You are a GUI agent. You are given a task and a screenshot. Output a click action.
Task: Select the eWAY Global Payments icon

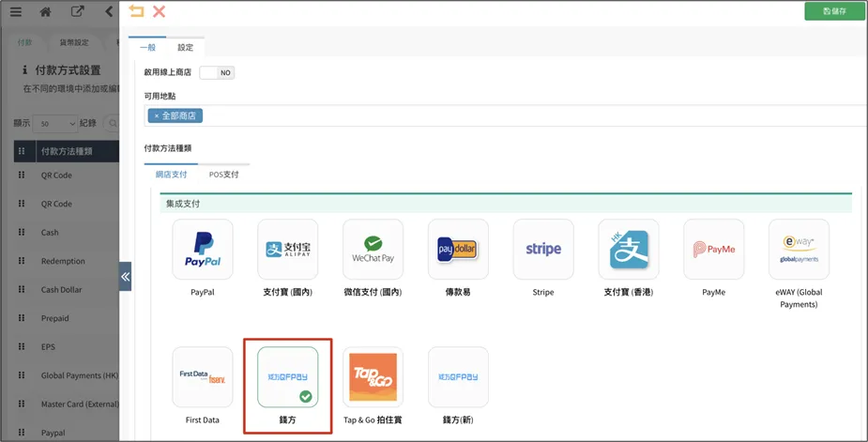[x=799, y=250]
